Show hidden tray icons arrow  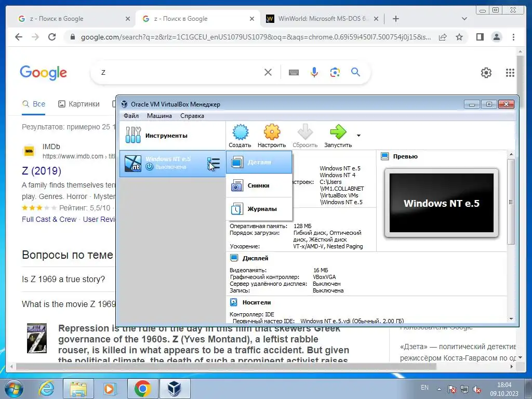439,389
